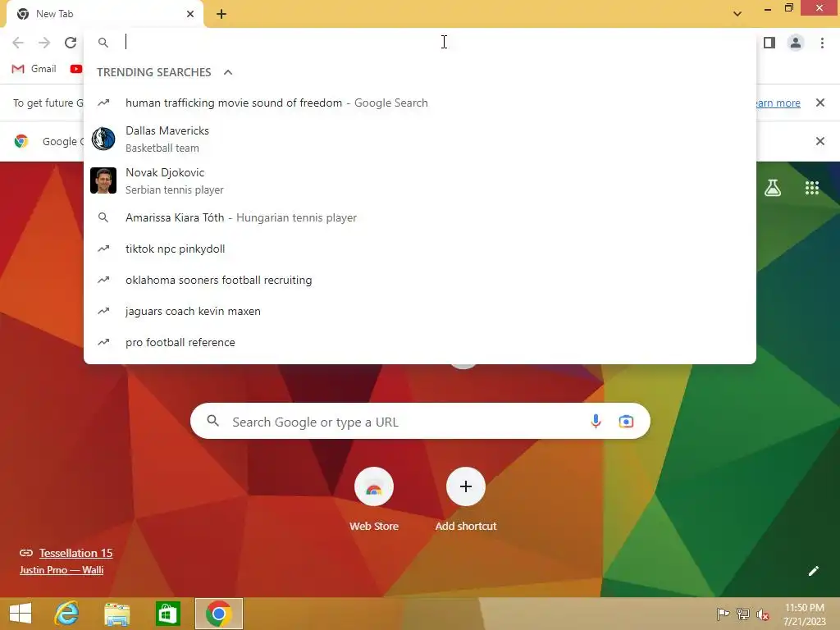Click the back navigation arrow
Screen dimensions: 840x630
18,43
